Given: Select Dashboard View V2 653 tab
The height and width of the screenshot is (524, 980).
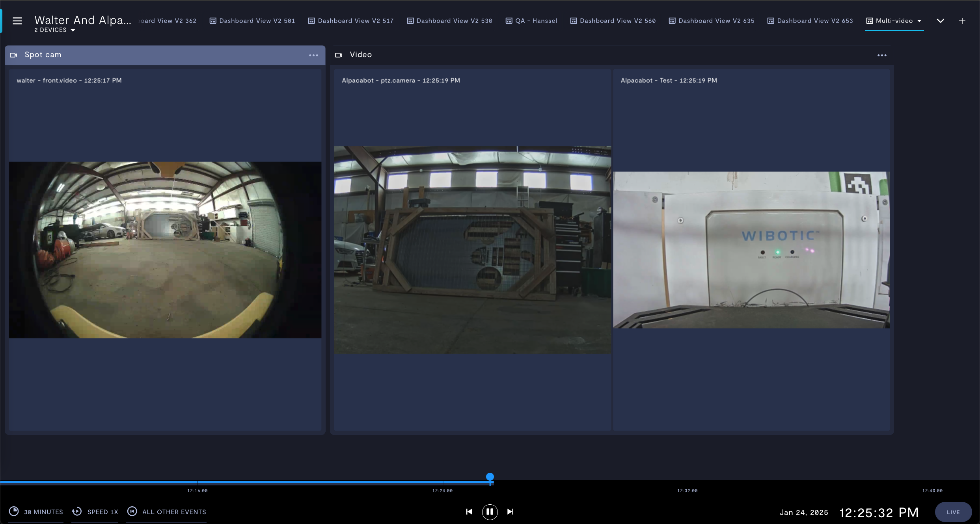Looking at the screenshot, I should click(810, 21).
